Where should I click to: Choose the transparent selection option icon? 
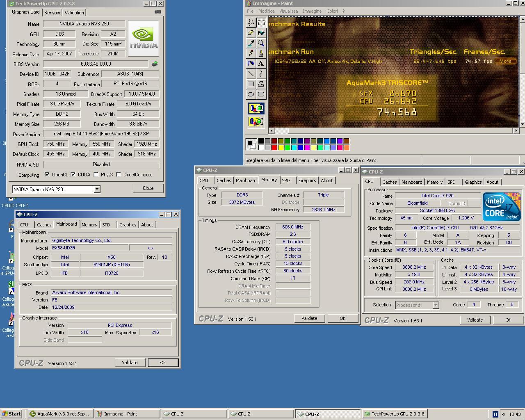tap(256, 121)
